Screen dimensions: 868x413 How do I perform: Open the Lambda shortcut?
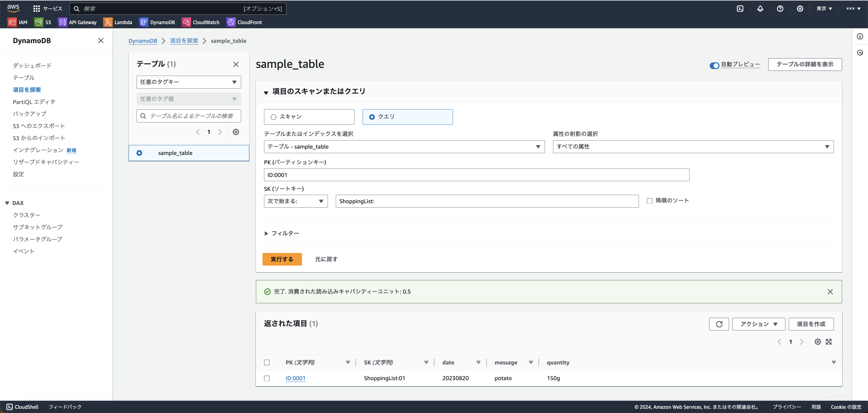(x=118, y=22)
